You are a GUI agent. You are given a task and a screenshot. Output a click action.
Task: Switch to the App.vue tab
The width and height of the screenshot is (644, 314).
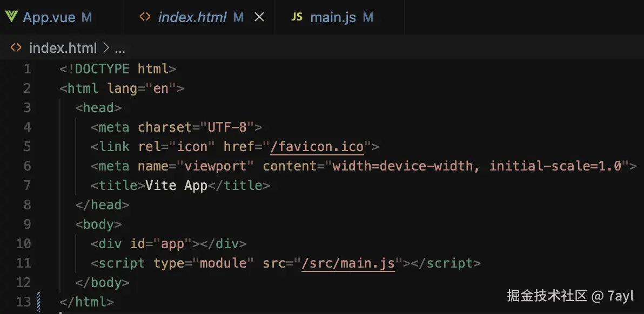pyautogui.click(x=49, y=17)
